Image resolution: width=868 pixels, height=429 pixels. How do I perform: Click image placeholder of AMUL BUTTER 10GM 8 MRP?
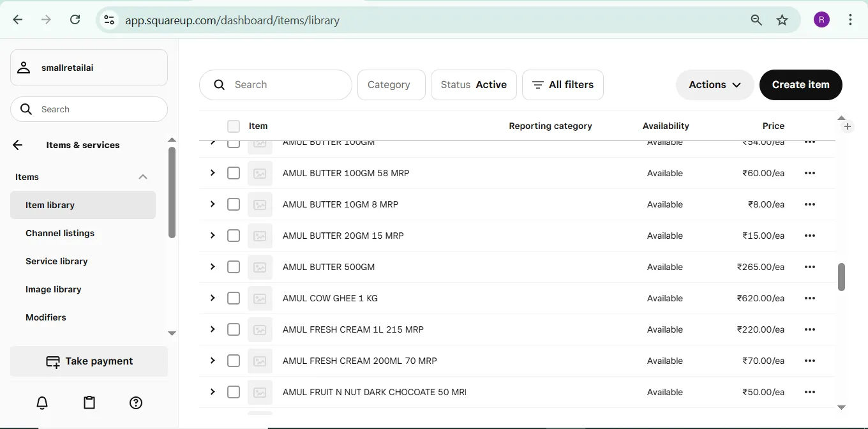(x=260, y=204)
